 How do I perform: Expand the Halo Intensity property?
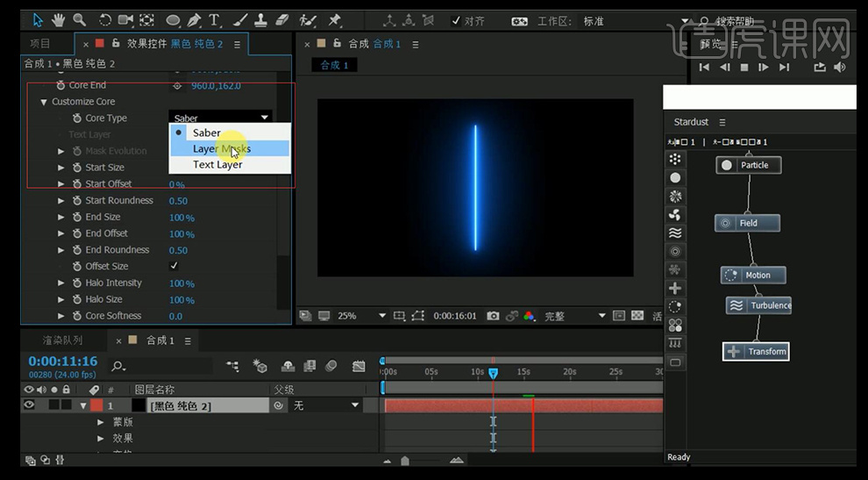(61, 283)
